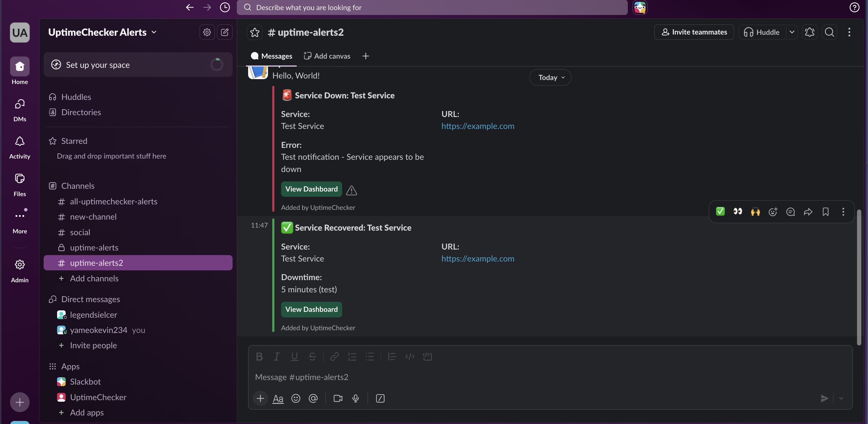Start a Huddle in the channel
This screenshot has height=424, width=868.
click(762, 32)
